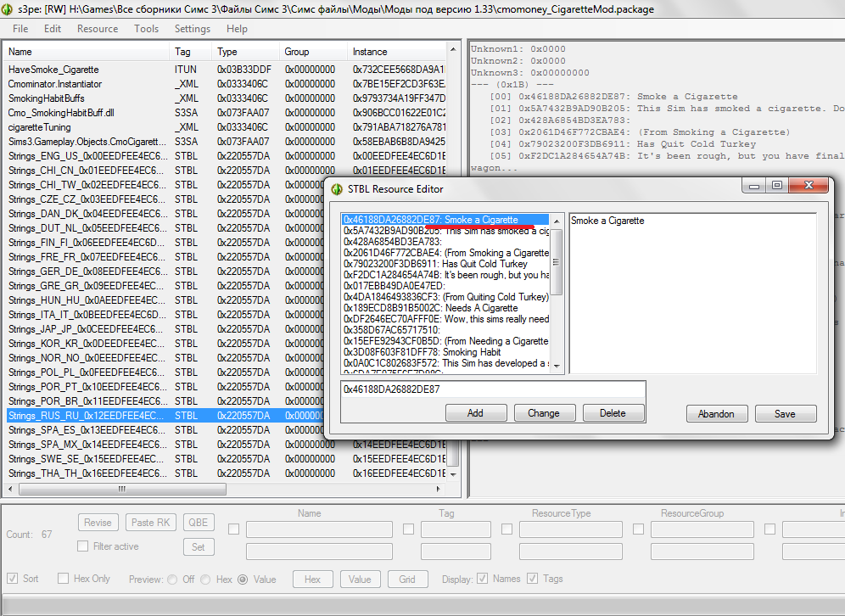Open the Tools menu
The image size is (845, 616).
[146, 29]
